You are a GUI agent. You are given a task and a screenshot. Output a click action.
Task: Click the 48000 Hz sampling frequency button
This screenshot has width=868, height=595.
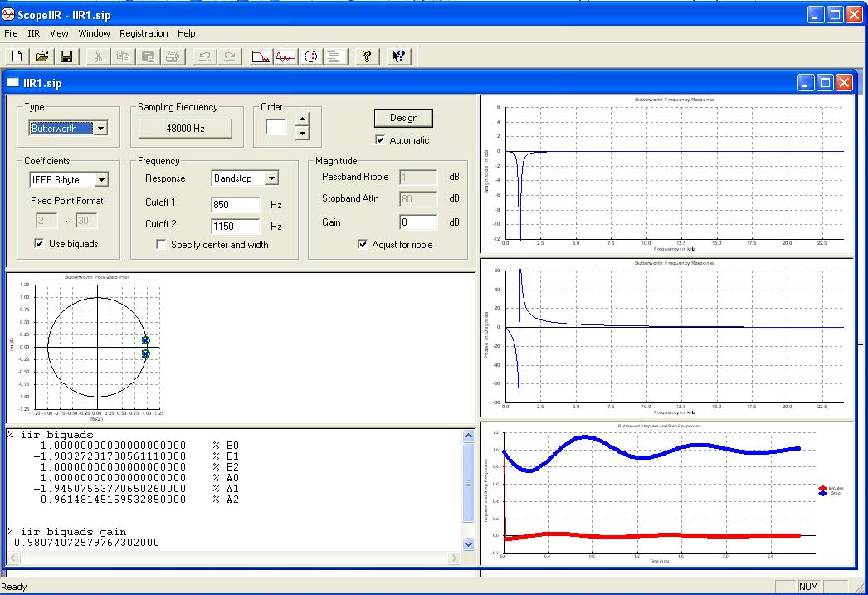point(185,129)
